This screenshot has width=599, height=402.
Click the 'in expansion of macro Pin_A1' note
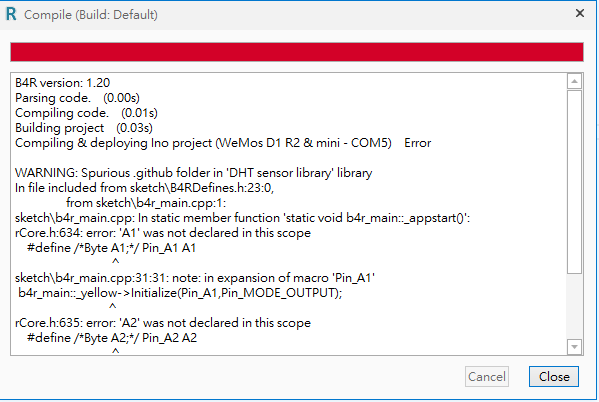tap(195, 278)
